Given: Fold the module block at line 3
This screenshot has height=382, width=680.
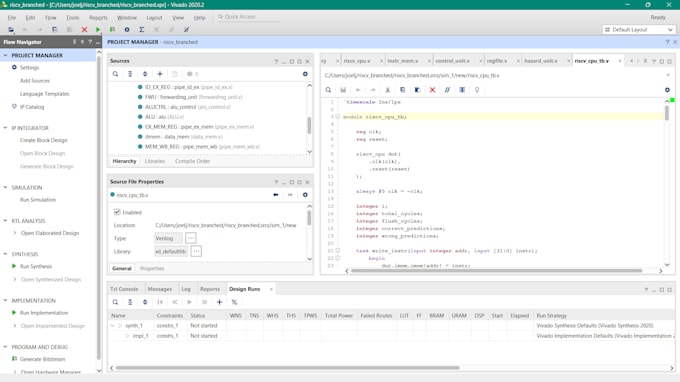Looking at the screenshot, I should pos(337,117).
